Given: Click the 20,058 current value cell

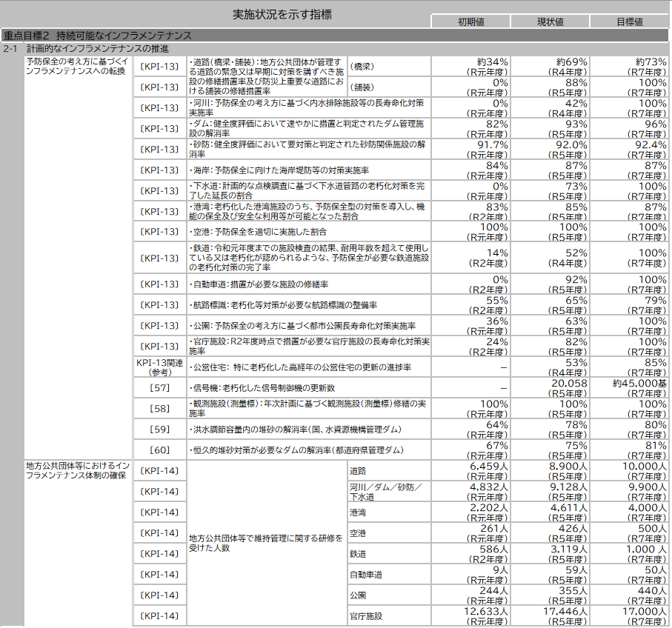Looking at the screenshot, I should click(550, 387).
